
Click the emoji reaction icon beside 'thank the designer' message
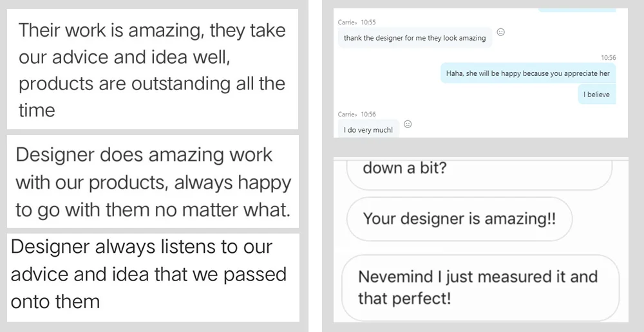point(501,32)
